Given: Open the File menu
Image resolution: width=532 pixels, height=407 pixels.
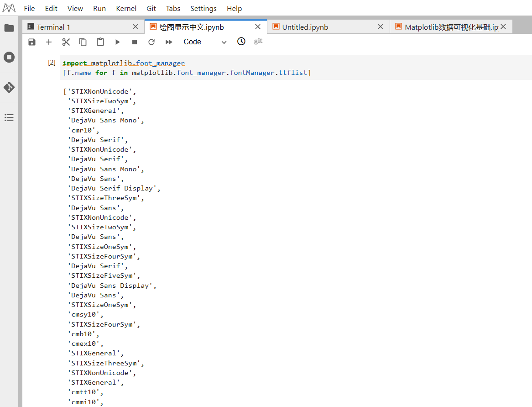Looking at the screenshot, I should click(x=29, y=9).
